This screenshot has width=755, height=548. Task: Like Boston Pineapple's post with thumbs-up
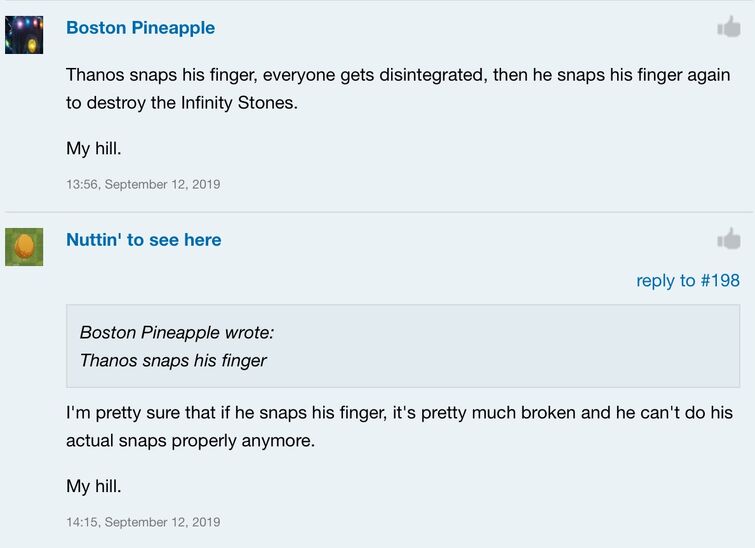coord(729,27)
